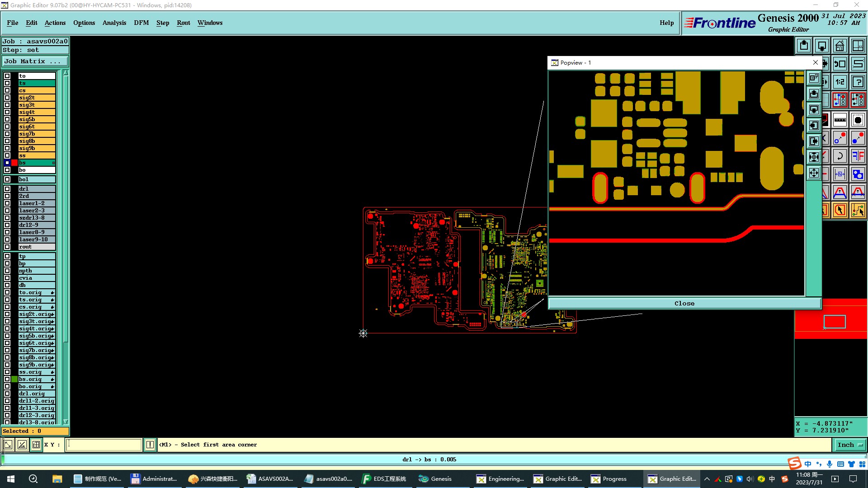This screenshot has width=868, height=488.
Task: Click the Home view icon
Action: tap(840, 46)
